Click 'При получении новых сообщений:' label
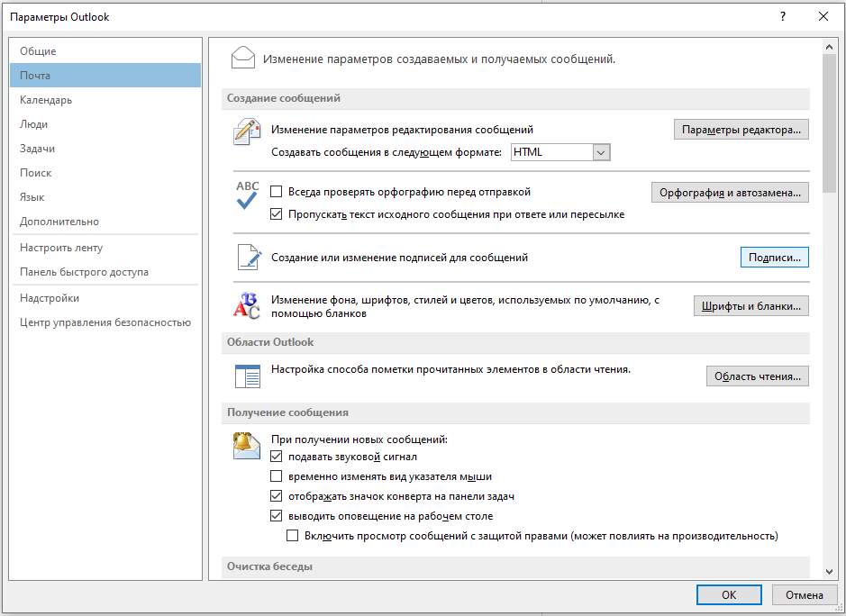 [359, 439]
